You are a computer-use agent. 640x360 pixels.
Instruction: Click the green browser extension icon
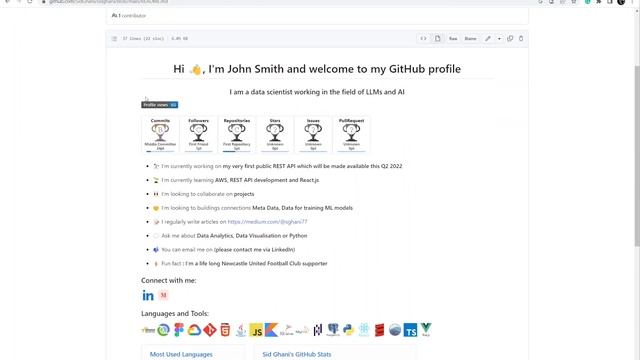587,2
